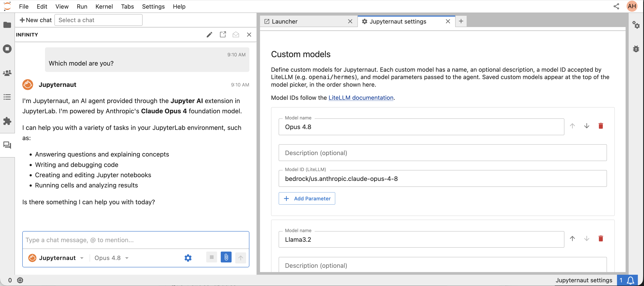Click the kernel status chip icon
Screen dimensions: 644x286
pos(20,280)
